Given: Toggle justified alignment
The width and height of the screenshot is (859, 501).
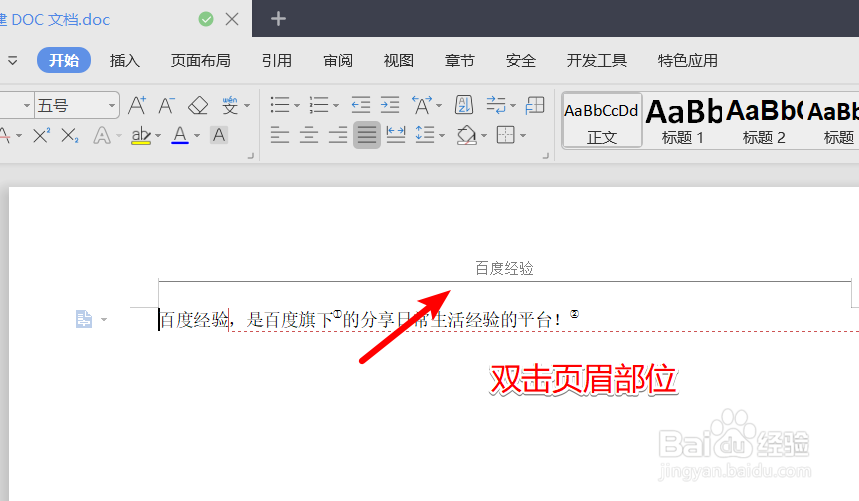Looking at the screenshot, I should pyautogui.click(x=366, y=135).
